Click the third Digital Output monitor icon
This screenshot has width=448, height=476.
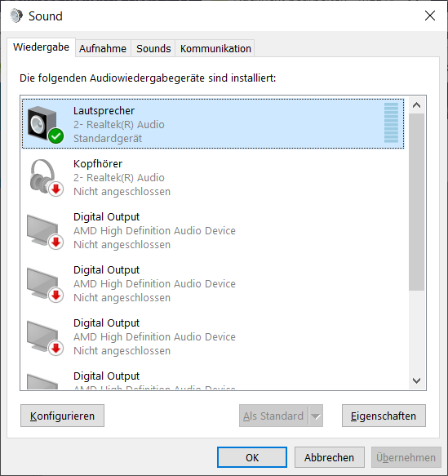tap(45, 338)
